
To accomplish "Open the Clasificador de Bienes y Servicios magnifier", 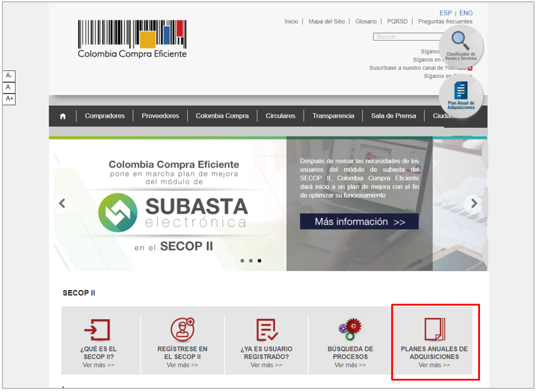I will point(461,46).
